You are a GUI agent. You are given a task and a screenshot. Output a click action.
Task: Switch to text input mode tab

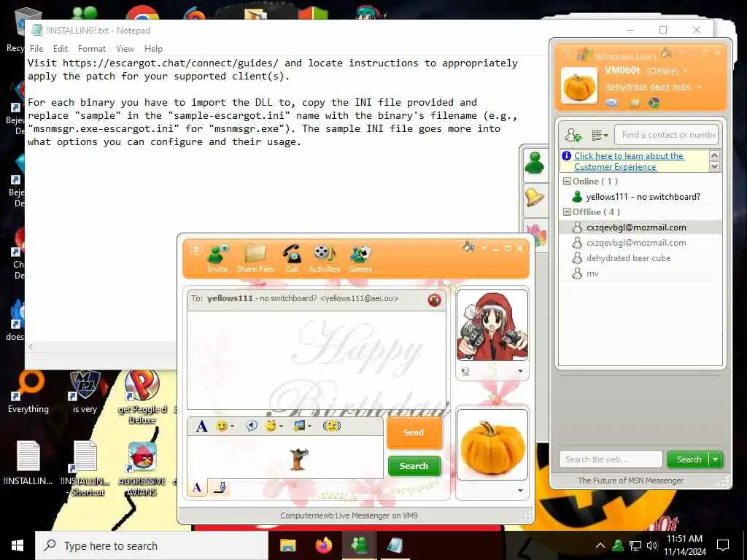pos(197,488)
